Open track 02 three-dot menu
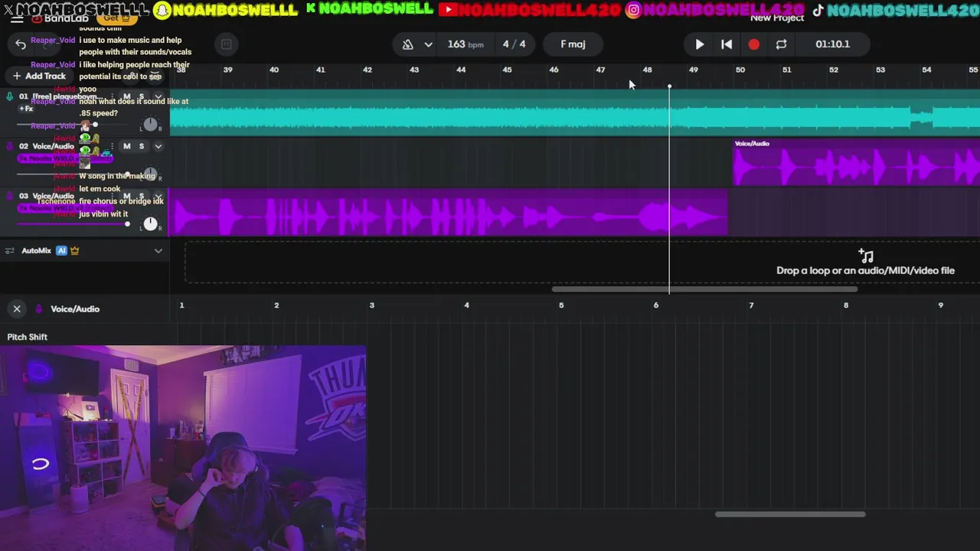980x551 pixels. point(112,146)
